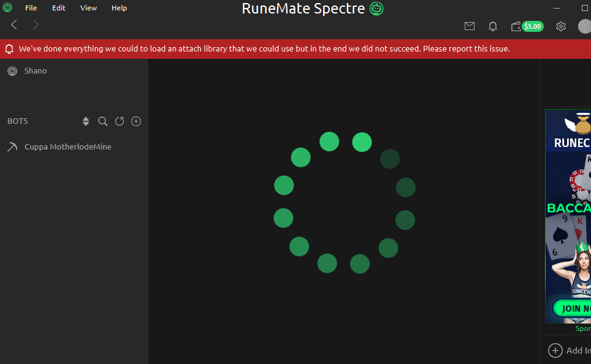Select the Cuppa MotherlodeMine bot
This screenshot has width=591, height=364.
coord(74,147)
